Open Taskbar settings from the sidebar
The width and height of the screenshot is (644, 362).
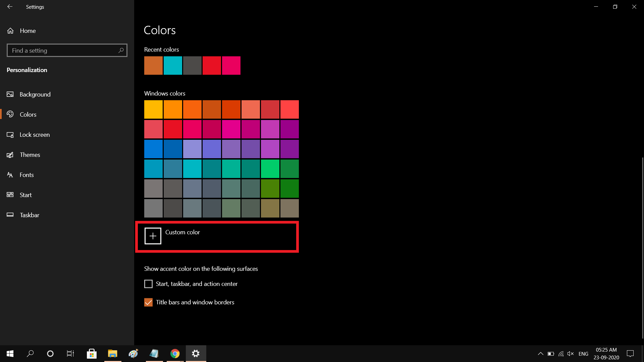pyautogui.click(x=10, y=215)
